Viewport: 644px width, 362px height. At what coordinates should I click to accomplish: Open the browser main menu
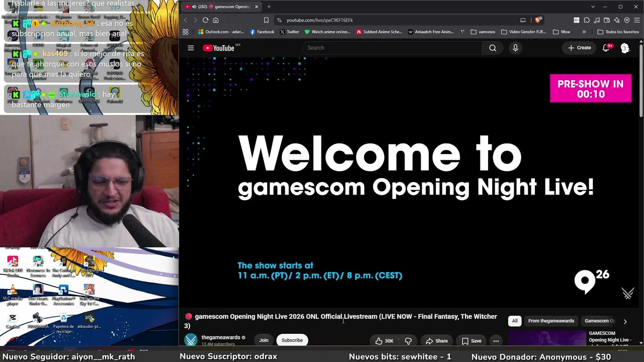(637, 20)
